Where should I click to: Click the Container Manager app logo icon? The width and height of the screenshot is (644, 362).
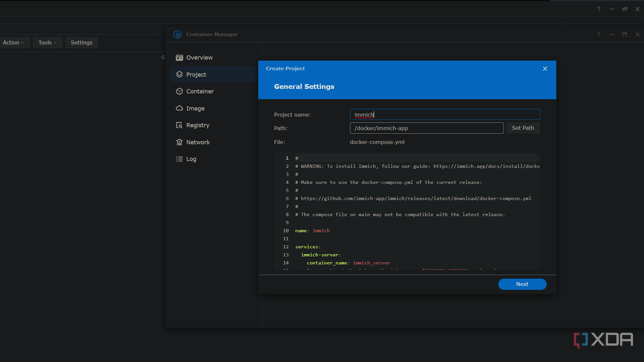point(178,34)
